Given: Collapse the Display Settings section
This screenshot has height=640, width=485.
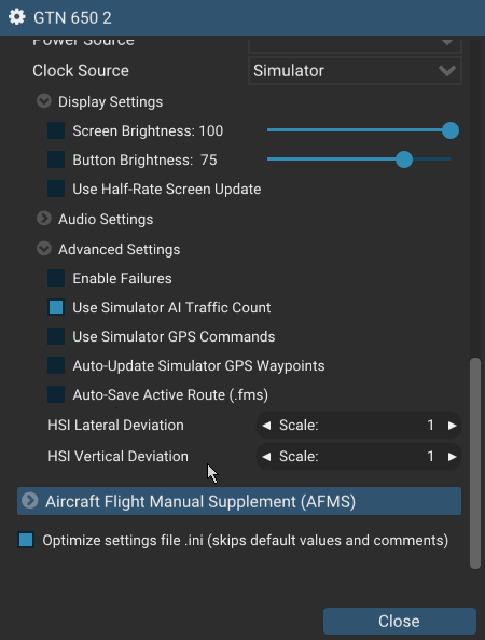Looking at the screenshot, I should (x=44, y=101).
